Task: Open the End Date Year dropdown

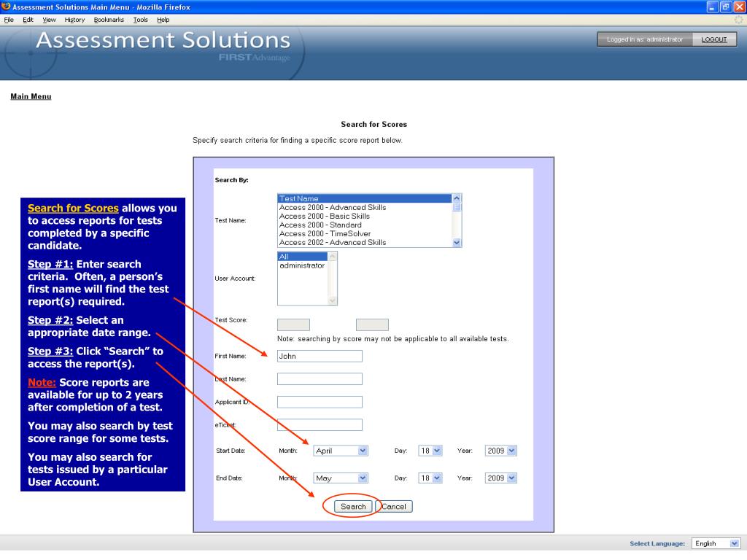Action: pyautogui.click(x=500, y=478)
